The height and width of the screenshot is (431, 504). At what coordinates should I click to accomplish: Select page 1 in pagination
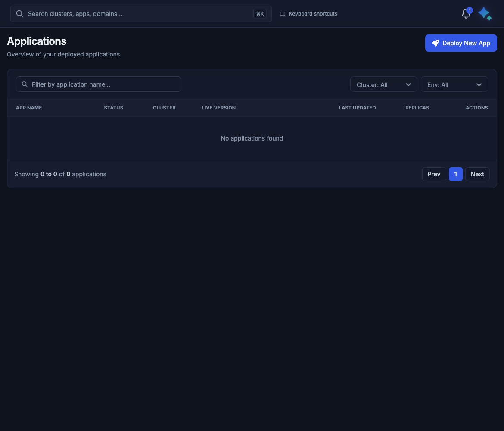click(455, 174)
